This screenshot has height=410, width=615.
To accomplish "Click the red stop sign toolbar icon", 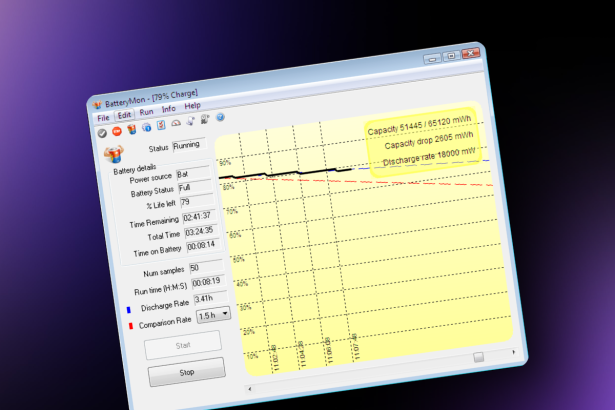I will (117, 131).
